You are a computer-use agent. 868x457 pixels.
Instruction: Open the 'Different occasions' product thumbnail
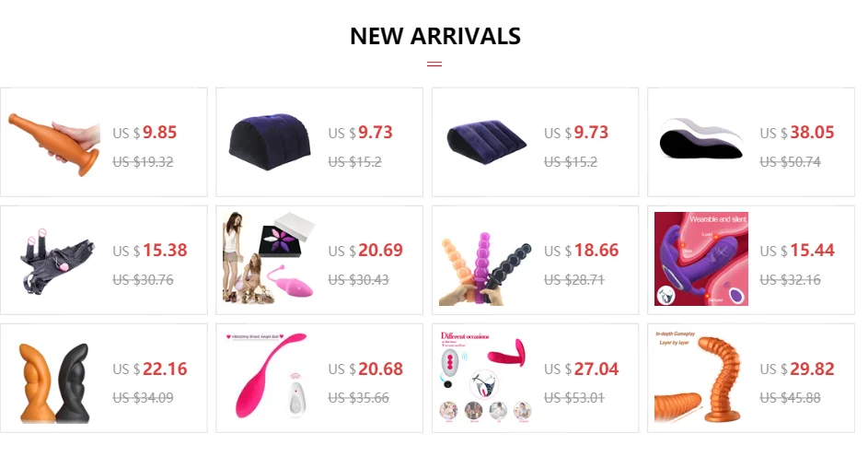[485, 378]
